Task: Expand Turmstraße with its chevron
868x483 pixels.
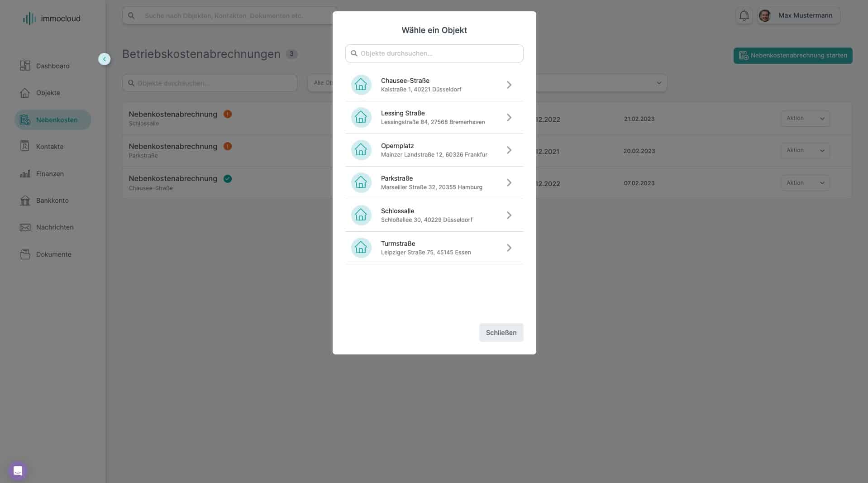Action: 509,248
